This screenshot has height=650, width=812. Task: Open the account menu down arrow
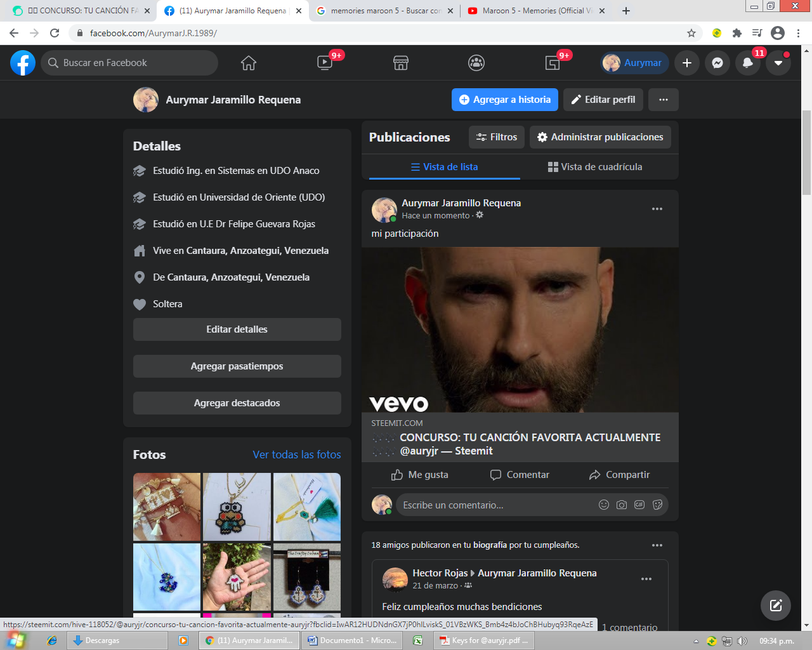coord(778,63)
